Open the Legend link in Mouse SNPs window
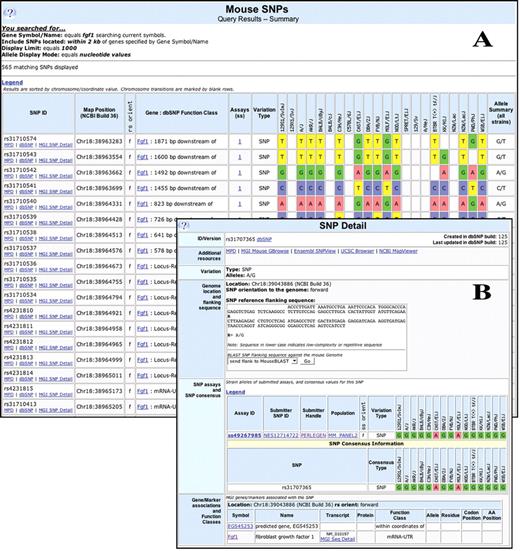 [x=12, y=82]
